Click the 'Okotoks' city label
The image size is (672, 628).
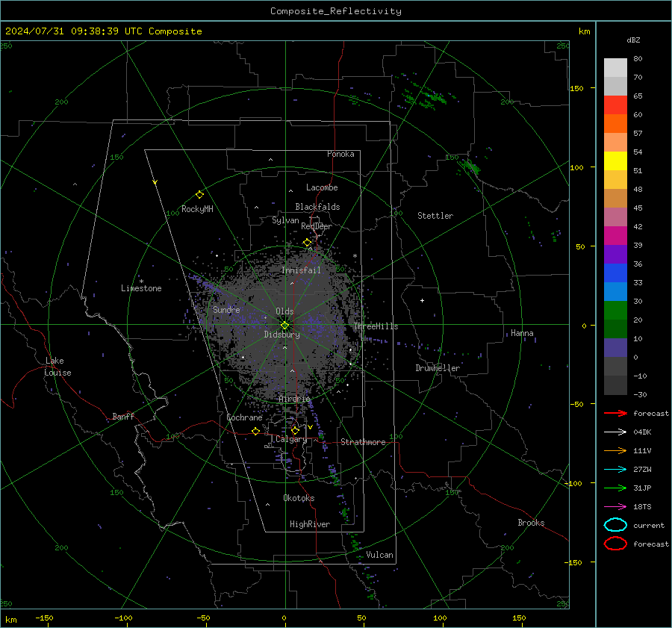coord(299,498)
